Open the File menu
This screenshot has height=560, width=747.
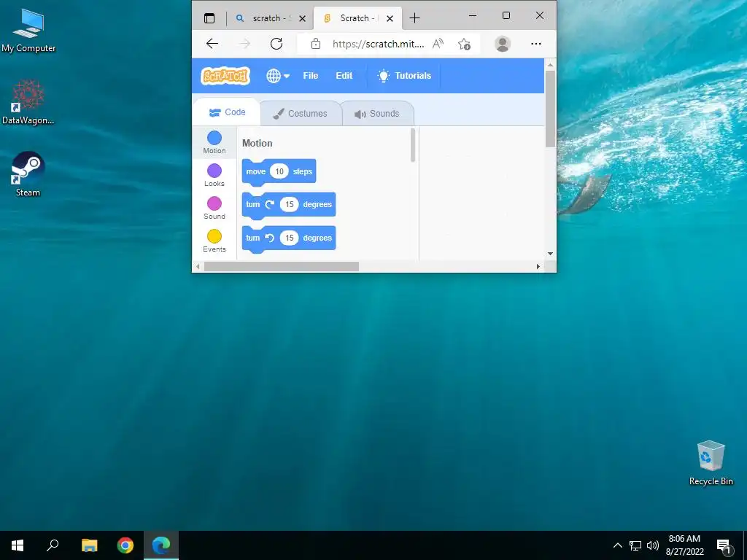click(x=310, y=76)
